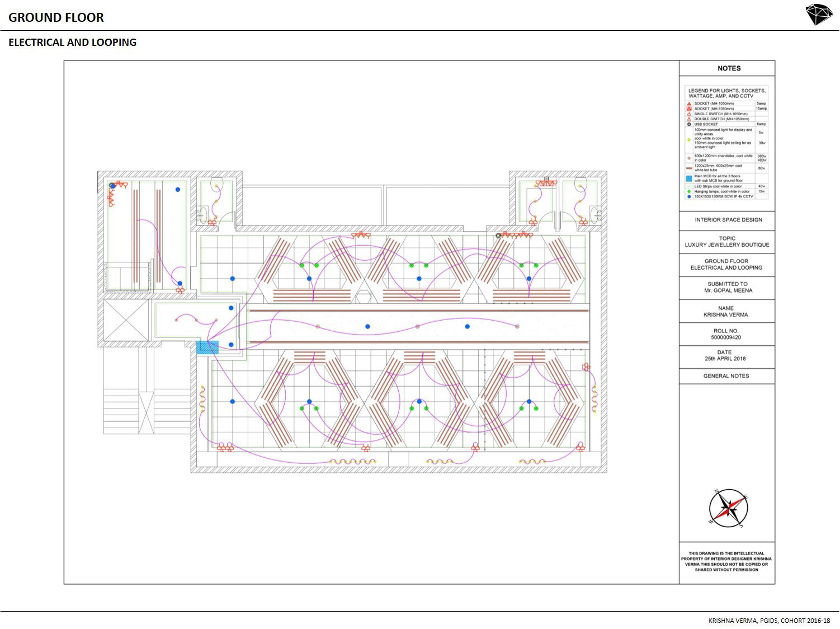Viewport: 840px width, 629px height.
Task: Click the diamond logo in the top-right corner
Action: 818,15
